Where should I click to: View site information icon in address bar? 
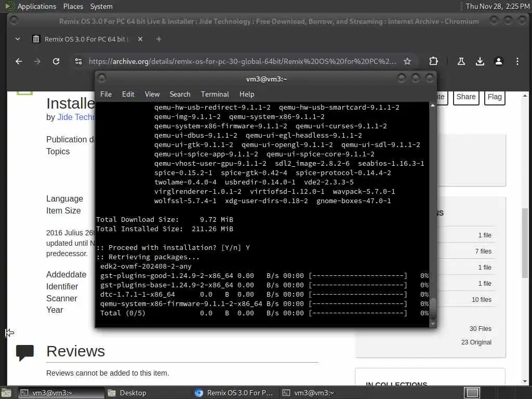[x=78, y=61]
